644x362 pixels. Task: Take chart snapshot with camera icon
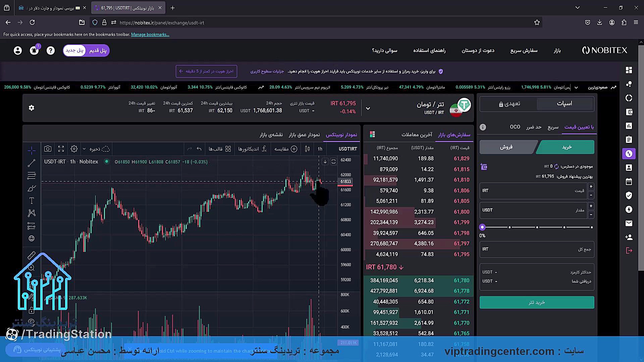click(48, 149)
